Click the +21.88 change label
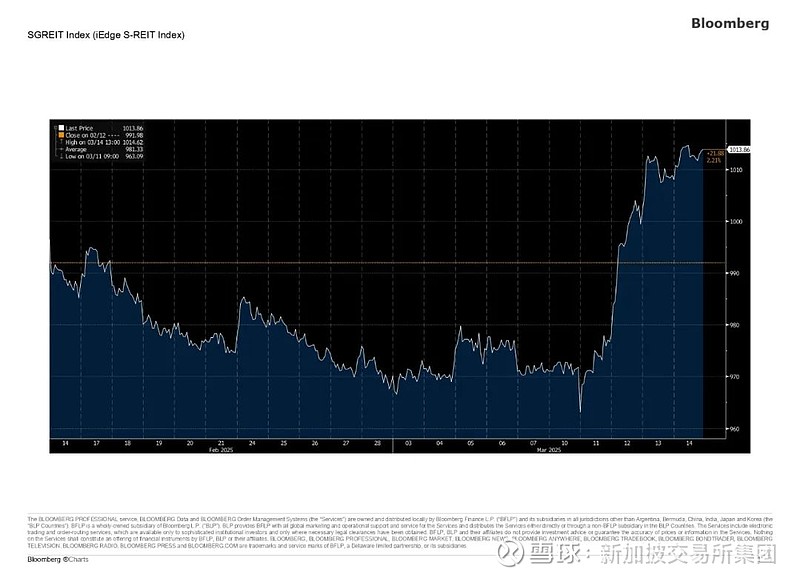Viewport: 800px width, 578px height. (715, 153)
